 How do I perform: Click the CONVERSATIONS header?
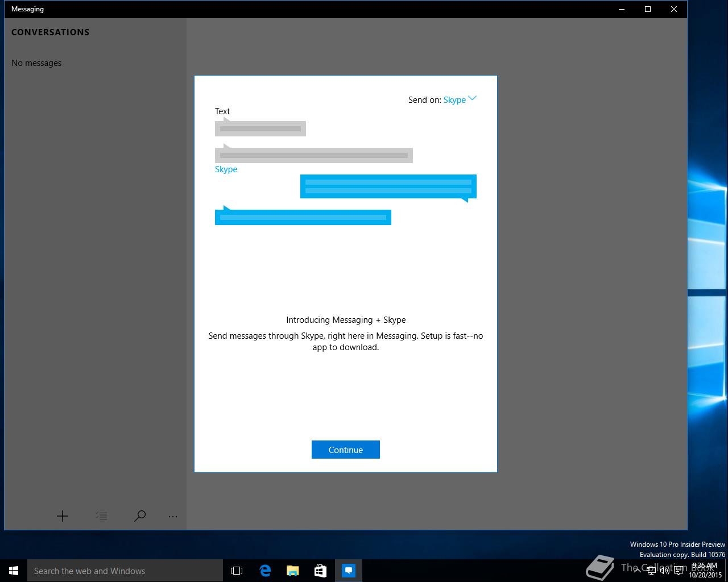coord(51,32)
